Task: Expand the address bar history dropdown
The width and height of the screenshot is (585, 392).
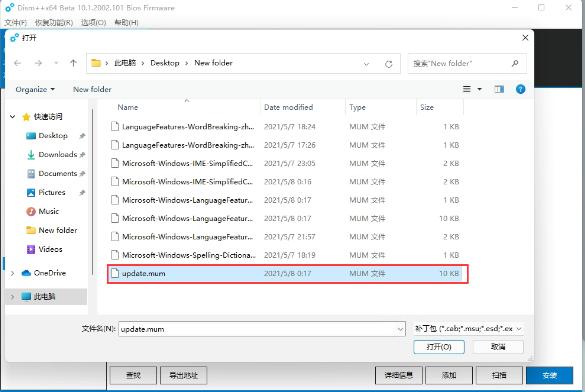Action: coord(366,64)
